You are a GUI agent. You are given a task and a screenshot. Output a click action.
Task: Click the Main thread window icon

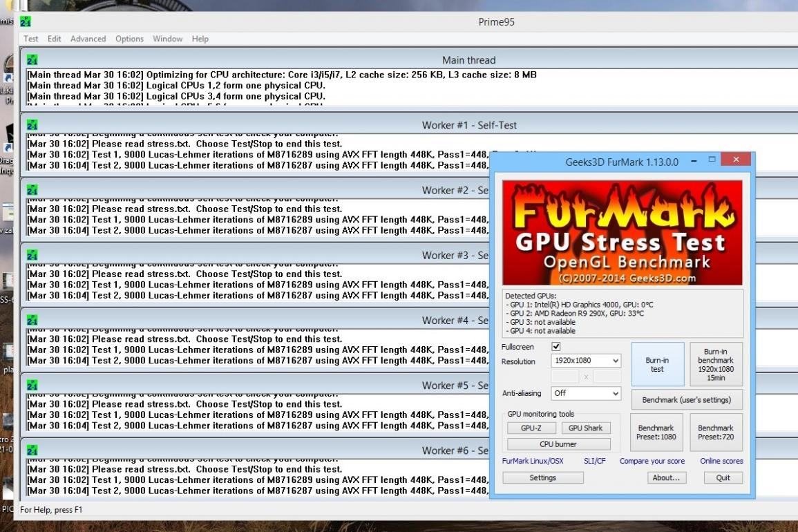click(x=32, y=60)
